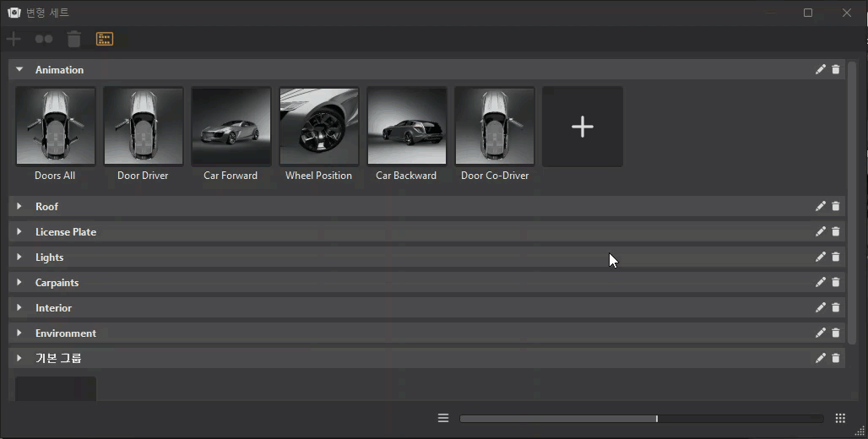Delete the Animation group via trash icon
The image size is (868, 439).
tap(836, 69)
